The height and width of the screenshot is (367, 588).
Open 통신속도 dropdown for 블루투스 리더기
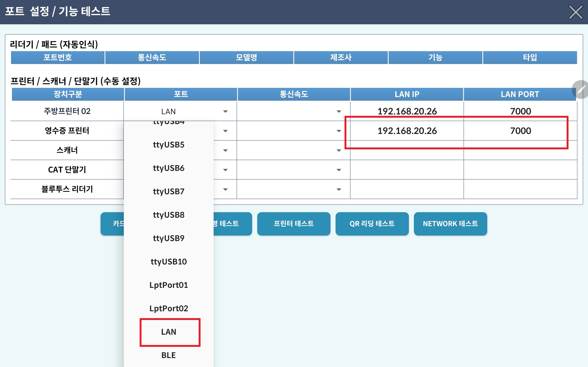(339, 189)
